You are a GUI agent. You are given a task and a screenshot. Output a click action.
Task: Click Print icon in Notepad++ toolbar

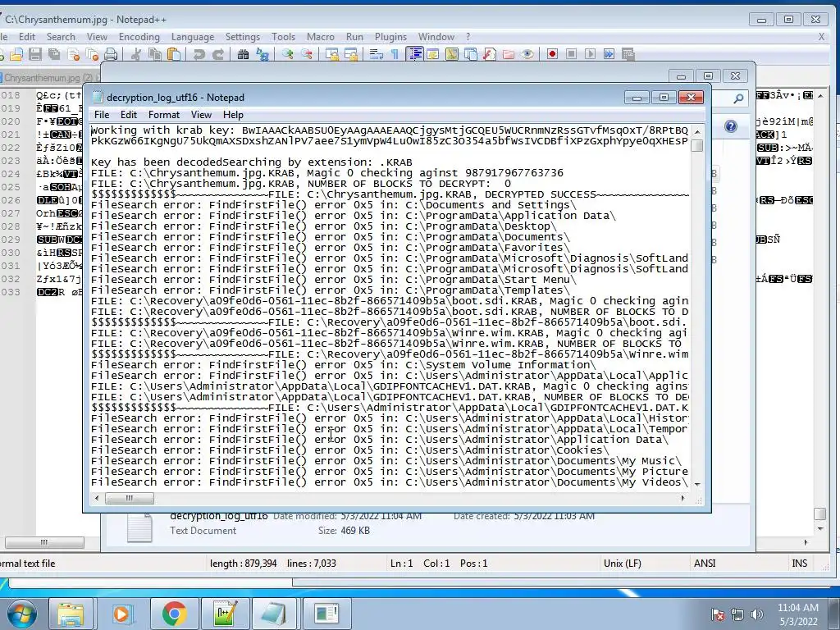(111, 54)
